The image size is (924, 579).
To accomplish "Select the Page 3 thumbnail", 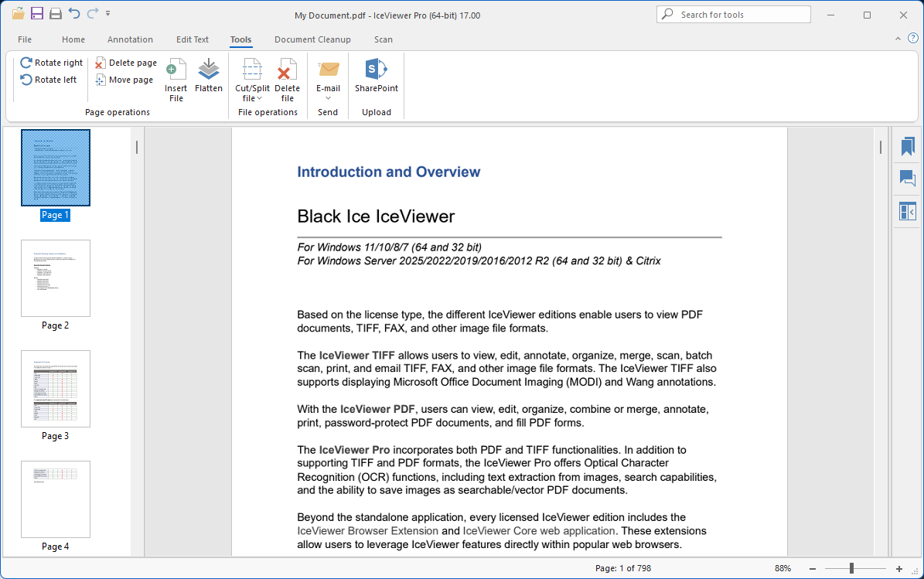I will pyautogui.click(x=56, y=389).
